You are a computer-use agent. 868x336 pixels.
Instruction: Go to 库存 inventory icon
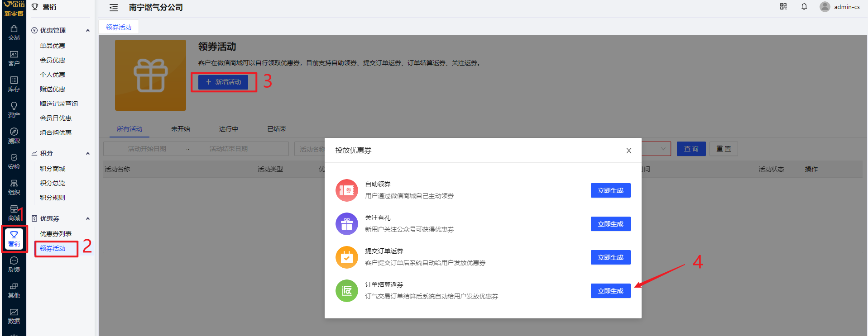coord(14,84)
